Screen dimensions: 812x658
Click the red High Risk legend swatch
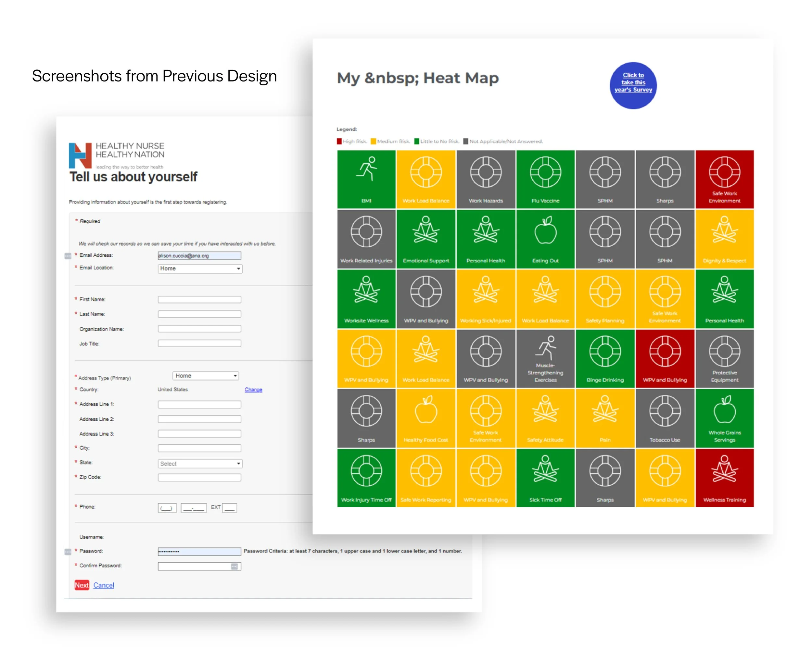(x=339, y=142)
